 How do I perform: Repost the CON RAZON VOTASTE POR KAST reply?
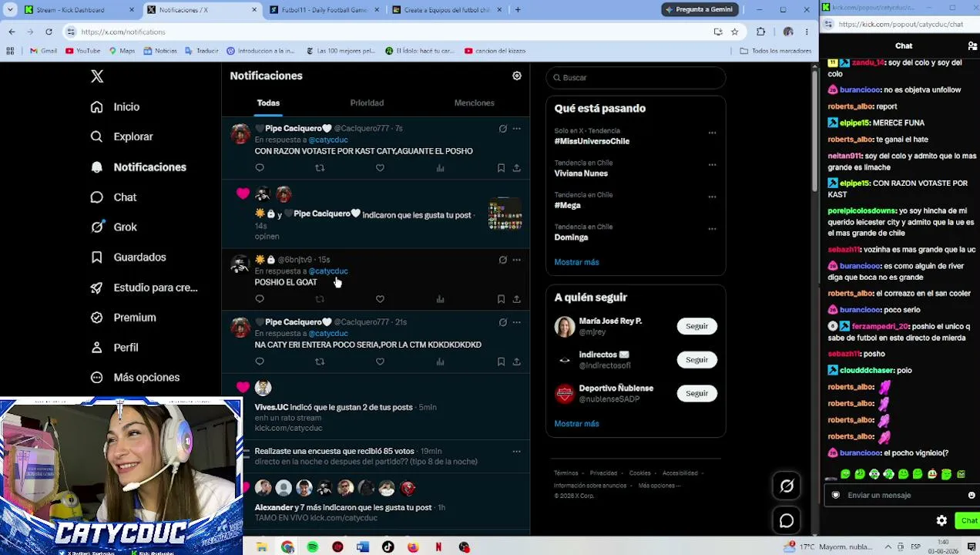coord(320,168)
